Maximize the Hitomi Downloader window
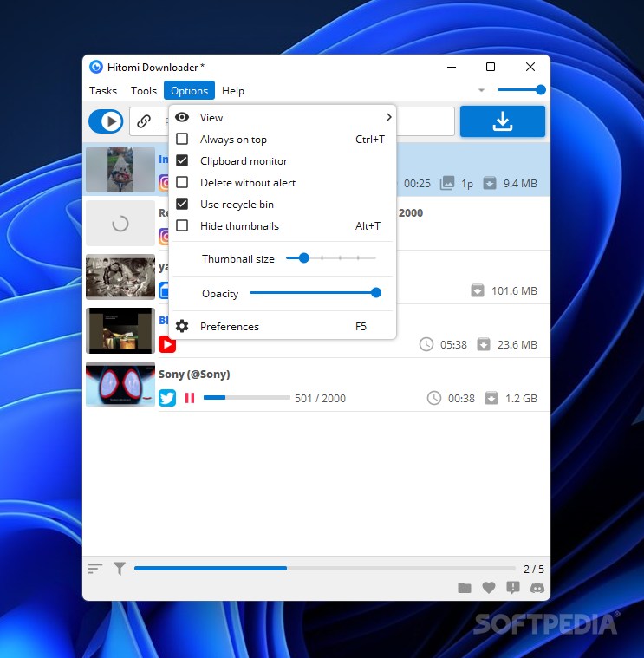This screenshot has width=644, height=658. click(x=491, y=67)
